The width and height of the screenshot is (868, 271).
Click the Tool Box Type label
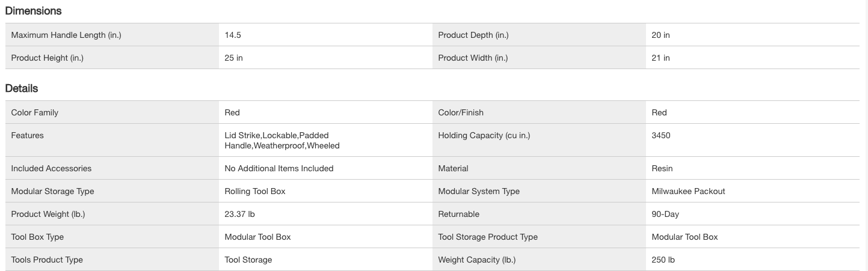[x=37, y=237]
